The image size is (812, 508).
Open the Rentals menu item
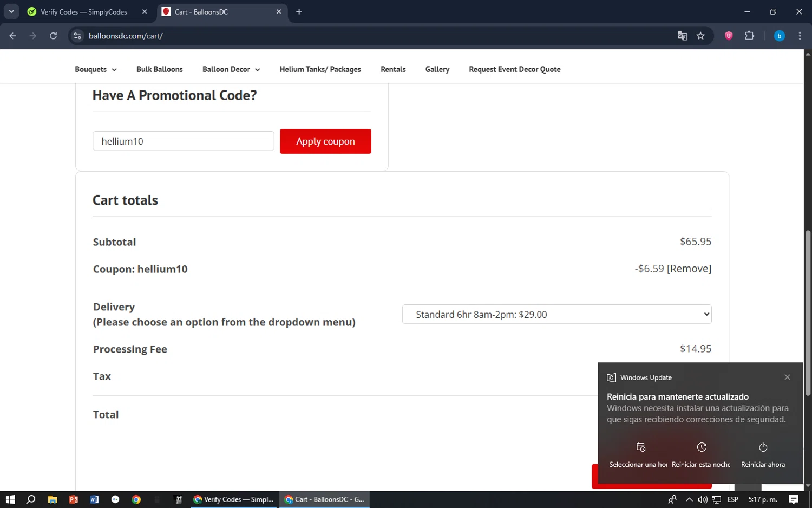[393, 69]
